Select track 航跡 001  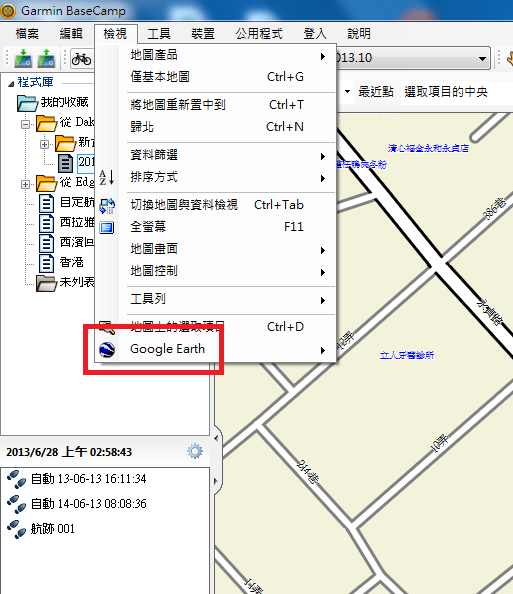53,529
